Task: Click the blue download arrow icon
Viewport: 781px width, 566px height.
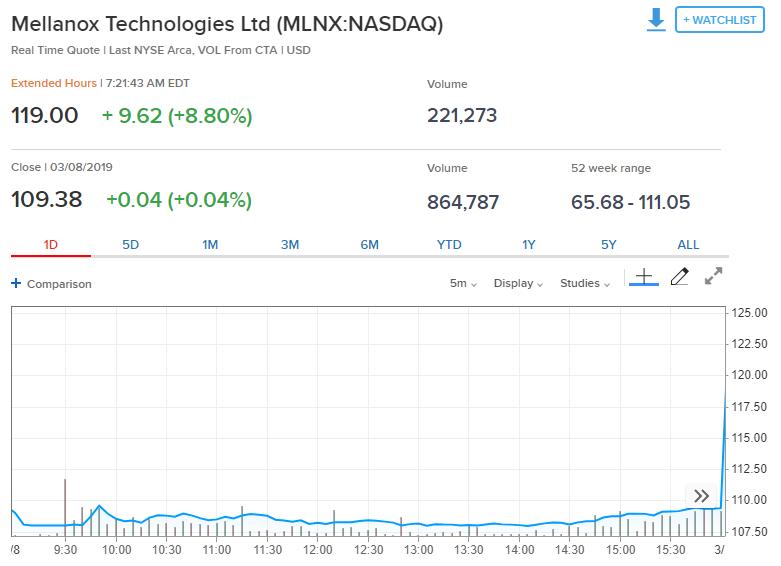Action: [655, 20]
